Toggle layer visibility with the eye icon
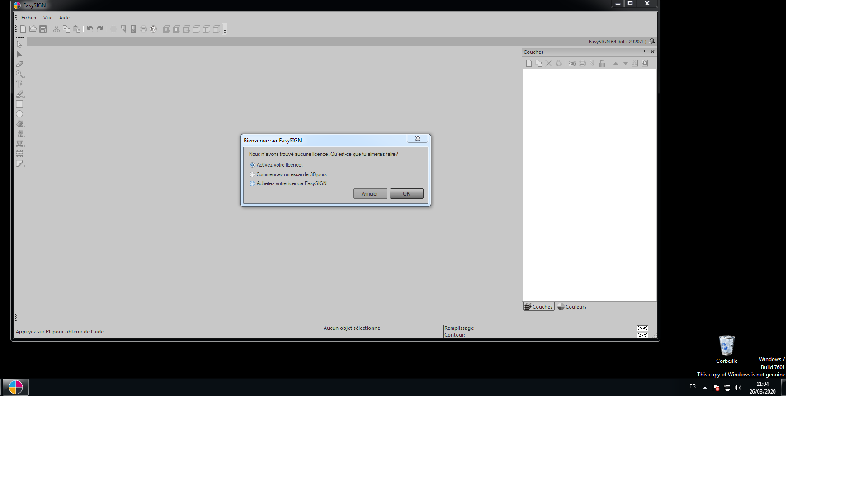Image resolution: width=868 pixels, height=488 pixels. point(572,63)
